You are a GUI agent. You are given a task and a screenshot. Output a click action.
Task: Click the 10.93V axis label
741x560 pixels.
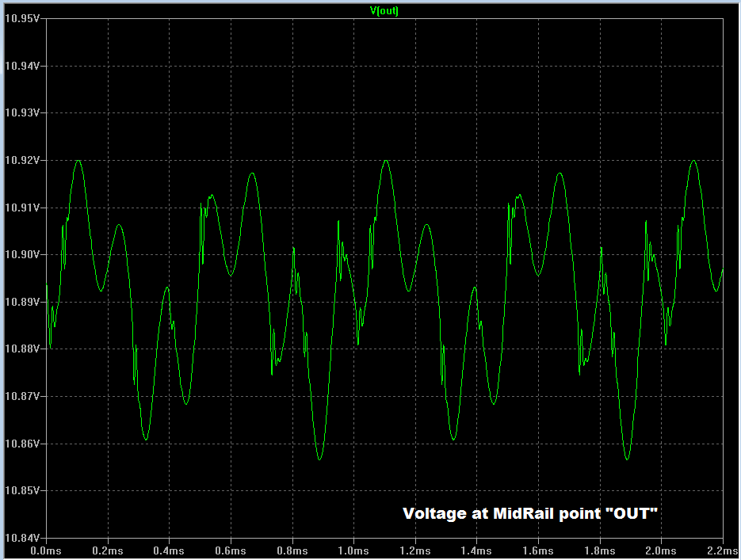coord(22,112)
